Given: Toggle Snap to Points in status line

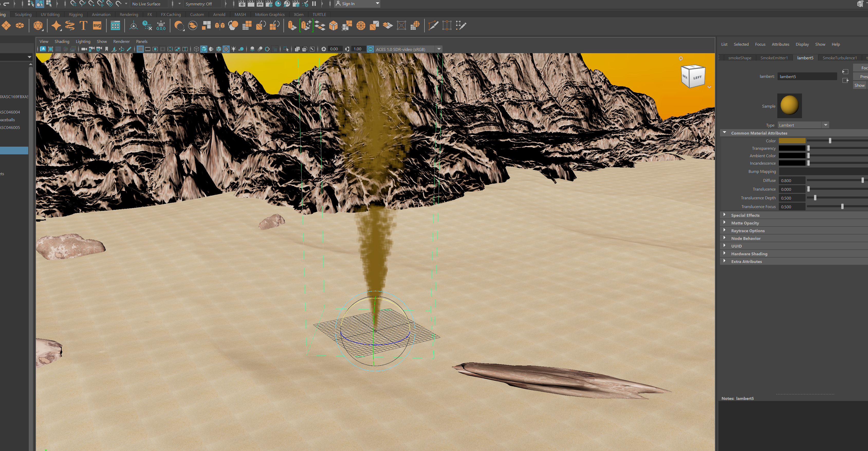Looking at the screenshot, I should click(91, 4).
